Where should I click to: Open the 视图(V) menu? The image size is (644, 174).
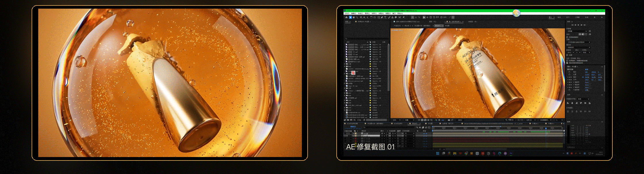pos(388,14)
